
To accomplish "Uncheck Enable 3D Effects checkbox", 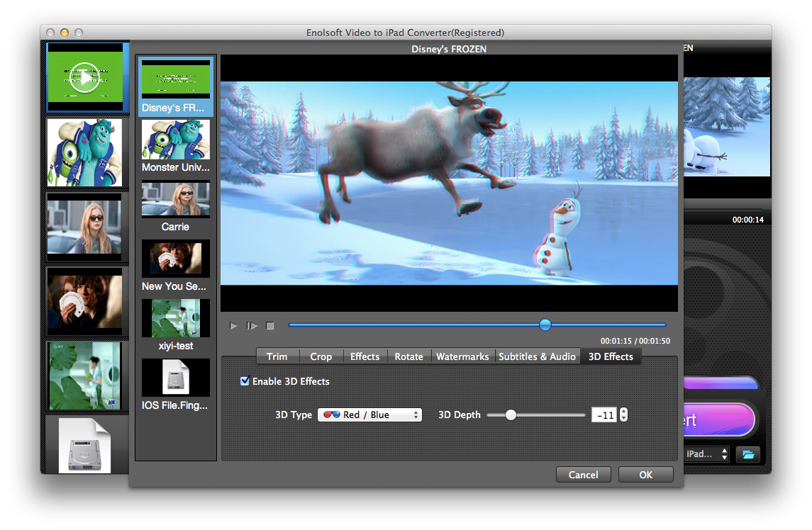I will pyautogui.click(x=245, y=381).
